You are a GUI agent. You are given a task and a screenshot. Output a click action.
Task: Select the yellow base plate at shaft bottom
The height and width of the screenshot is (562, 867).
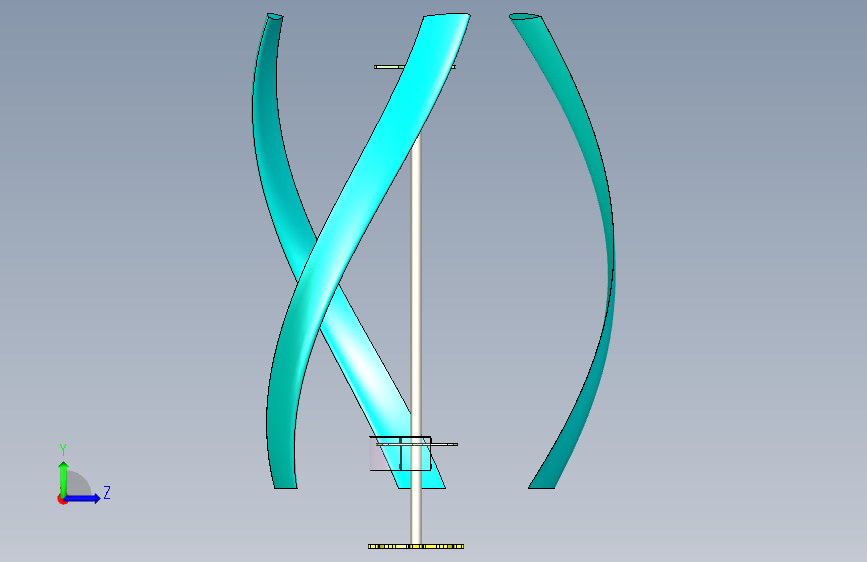coord(416,547)
